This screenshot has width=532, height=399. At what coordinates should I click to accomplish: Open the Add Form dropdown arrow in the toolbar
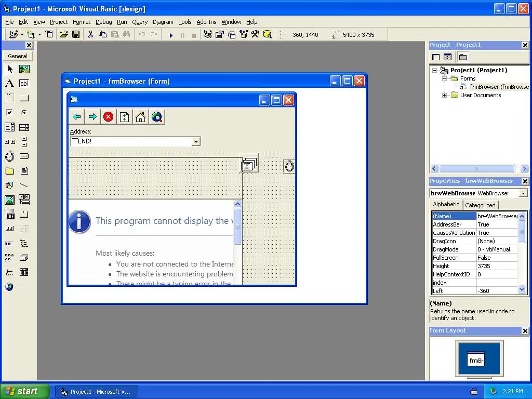coord(39,34)
